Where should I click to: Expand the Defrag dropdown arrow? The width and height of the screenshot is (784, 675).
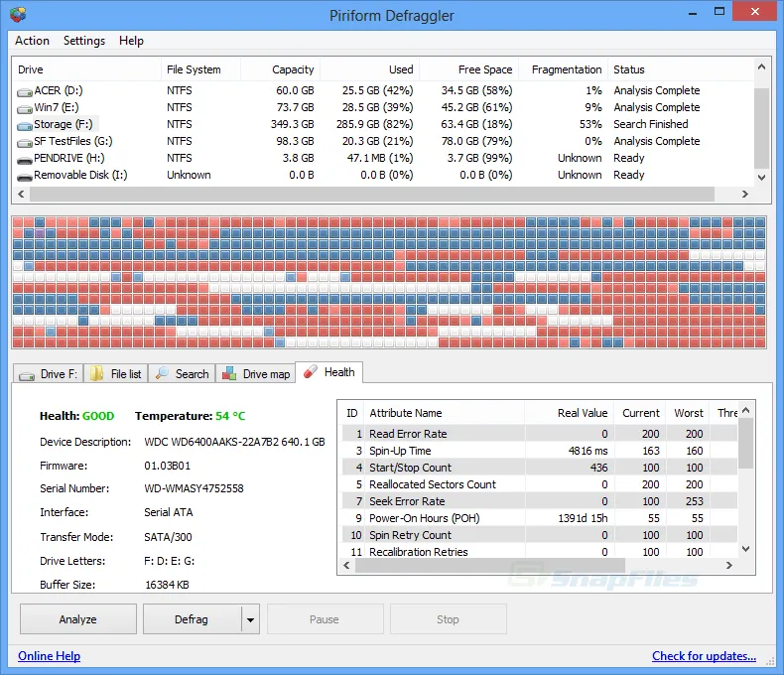(x=250, y=619)
